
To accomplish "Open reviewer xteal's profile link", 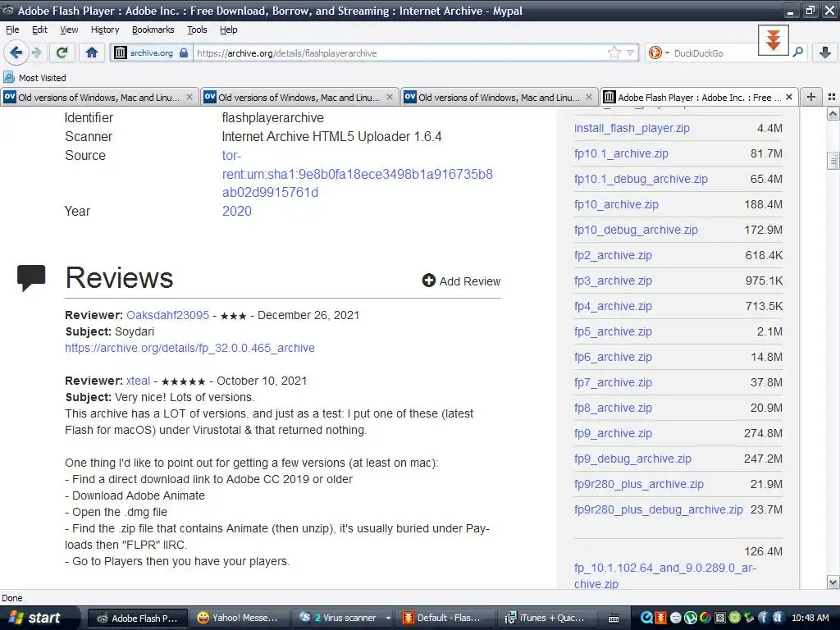I will (138, 381).
